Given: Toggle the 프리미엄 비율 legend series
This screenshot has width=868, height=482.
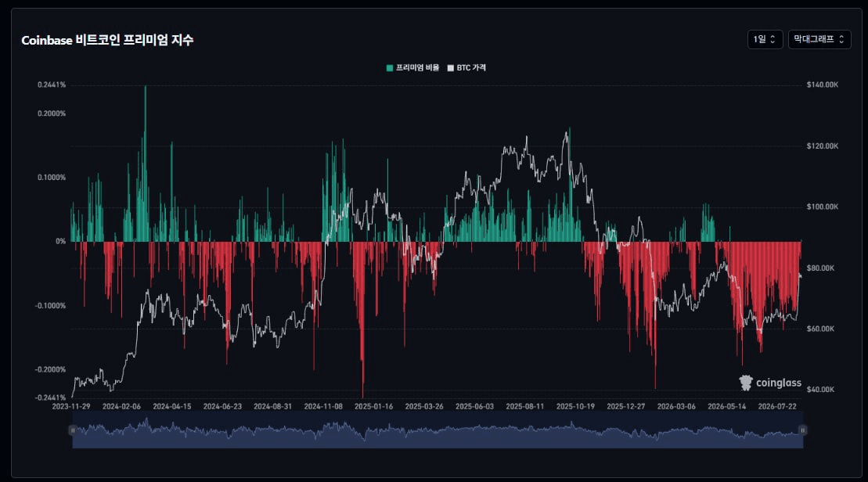Looking at the screenshot, I should pyautogui.click(x=412, y=67).
